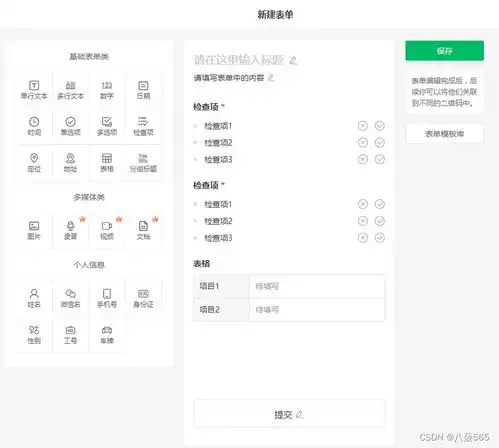Add the 视频 video component
Image resolution: width=499 pixels, height=448 pixels.
pyautogui.click(x=107, y=231)
